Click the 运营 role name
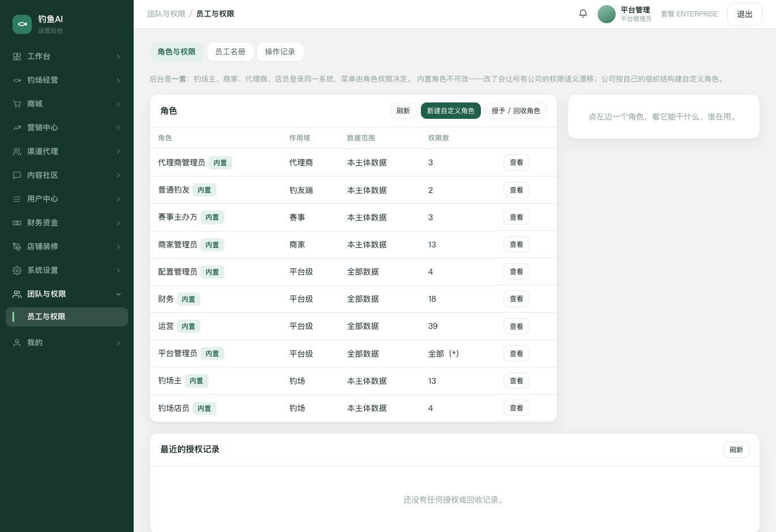776x532 pixels. (166, 327)
